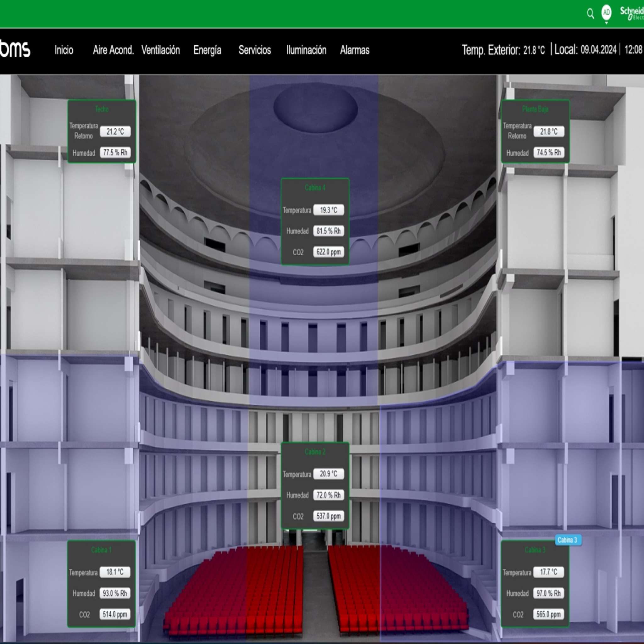644x644 pixels.
Task: Click the Cabina 2 panel header
Action: [315, 452]
